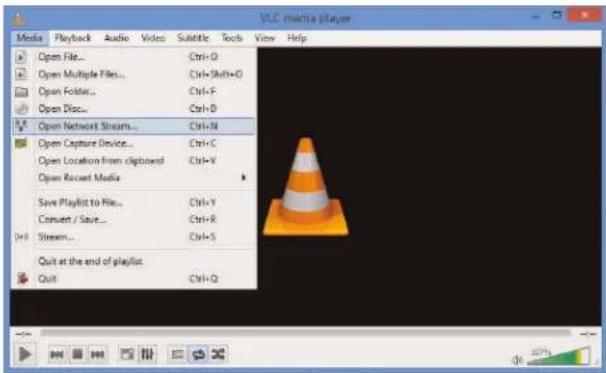Close the VLC media player window
The width and height of the screenshot is (606, 373).
585,15
